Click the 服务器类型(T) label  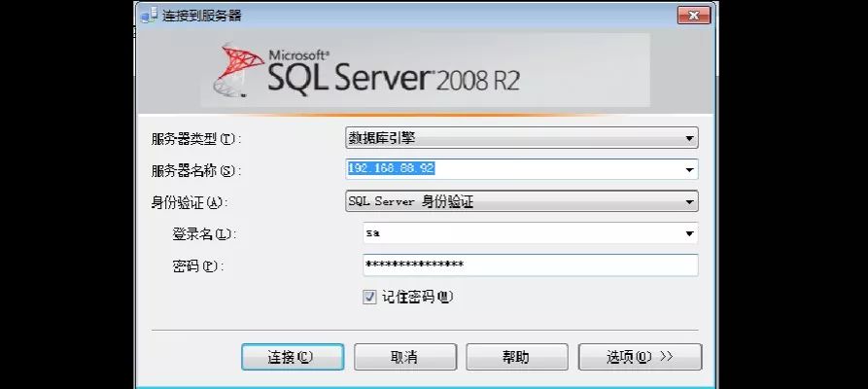coord(196,138)
